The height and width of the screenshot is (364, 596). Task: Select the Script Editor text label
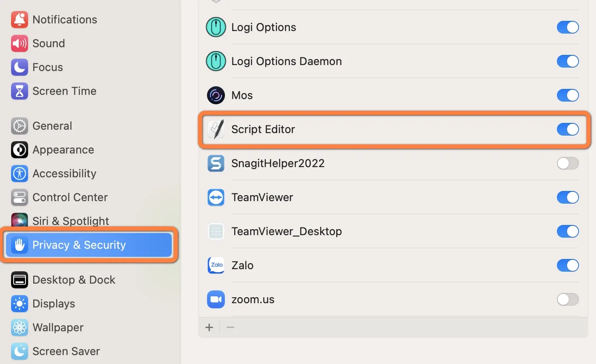pyautogui.click(x=263, y=129)
